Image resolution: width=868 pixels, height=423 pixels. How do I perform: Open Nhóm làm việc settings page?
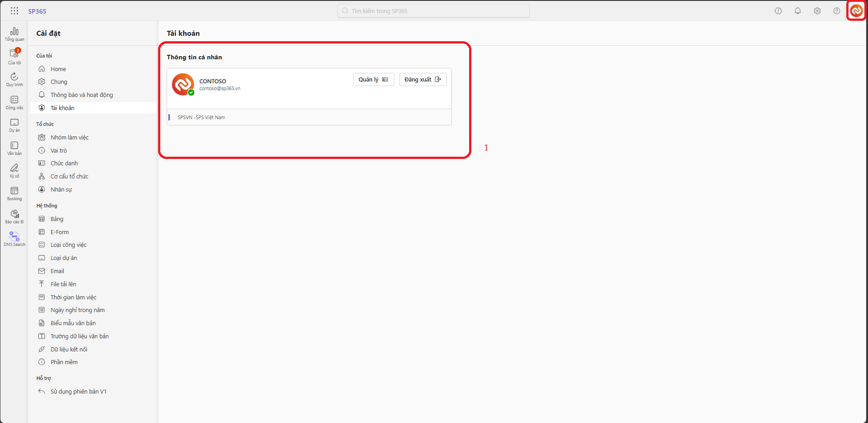(x=69, y=137)
